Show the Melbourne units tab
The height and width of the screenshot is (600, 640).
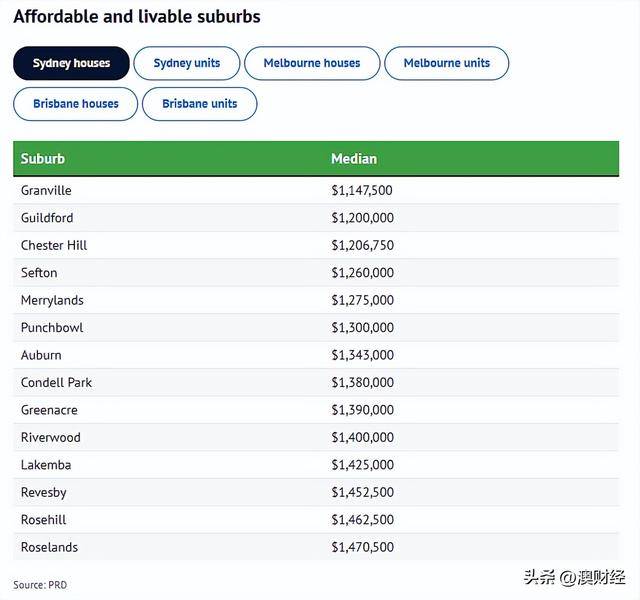447,63
